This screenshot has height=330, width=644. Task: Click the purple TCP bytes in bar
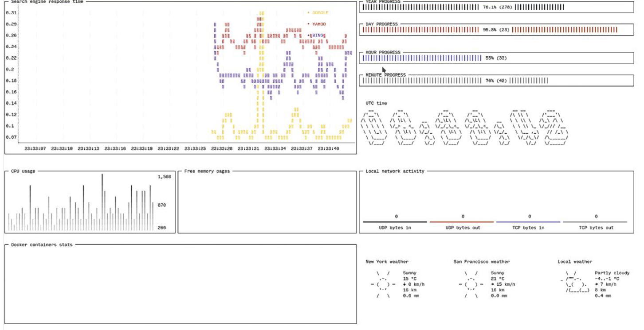point(528,222)
